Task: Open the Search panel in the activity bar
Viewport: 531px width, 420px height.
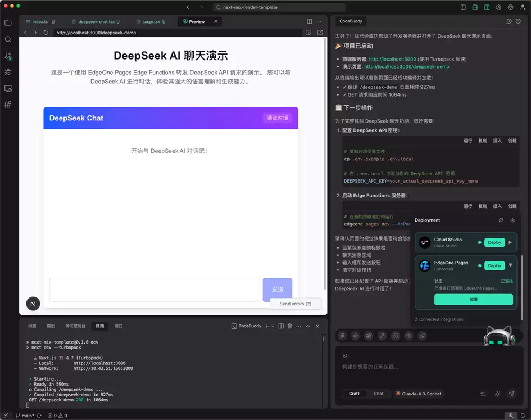Action: [8, 40]
